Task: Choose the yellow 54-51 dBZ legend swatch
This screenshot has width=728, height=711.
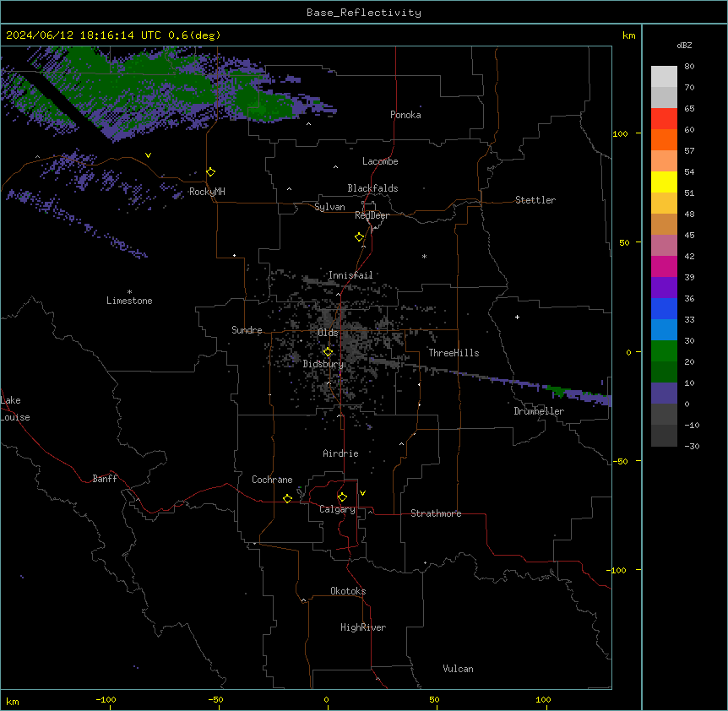Action: click(664, 182)
